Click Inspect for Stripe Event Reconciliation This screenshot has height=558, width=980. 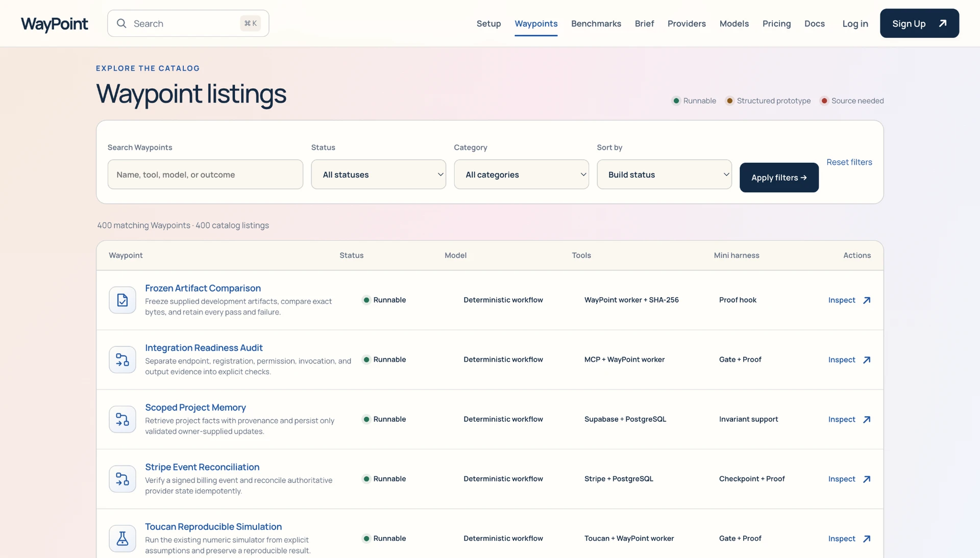[x=842, y=479]
